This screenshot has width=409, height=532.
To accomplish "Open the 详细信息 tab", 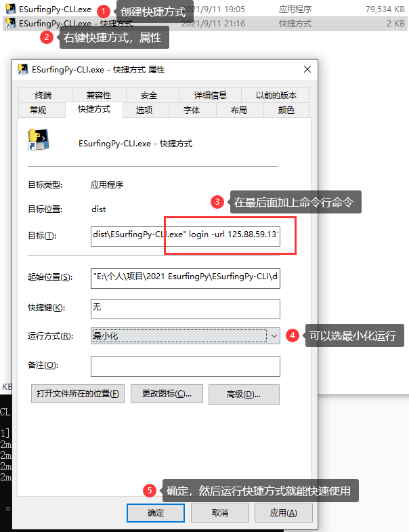I will 211,96.
